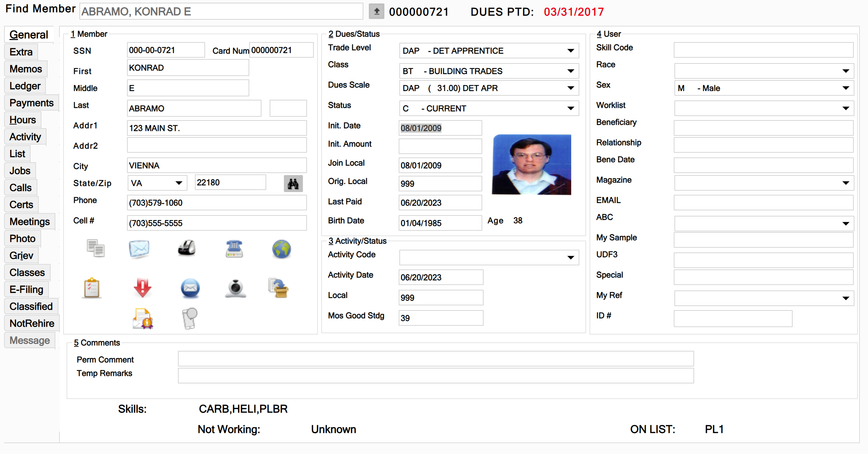
Task: Go to the NotRehire tab
Action: (32, 323)
